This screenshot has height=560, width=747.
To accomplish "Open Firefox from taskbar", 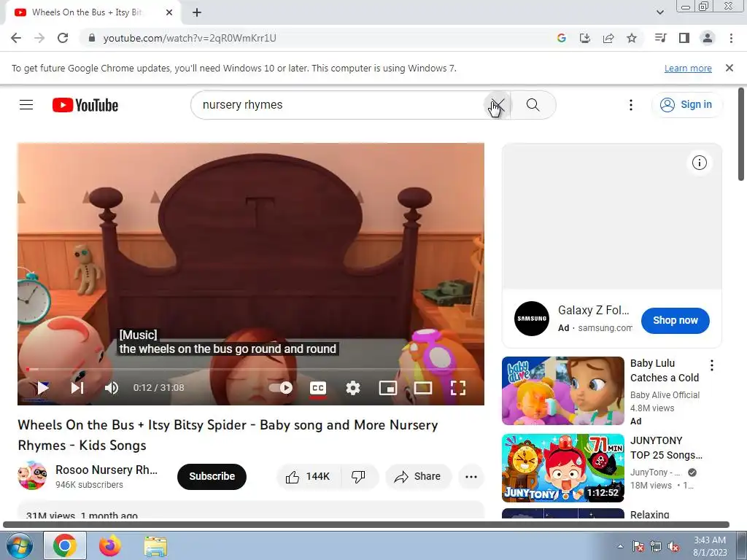I will pos(110,545).
